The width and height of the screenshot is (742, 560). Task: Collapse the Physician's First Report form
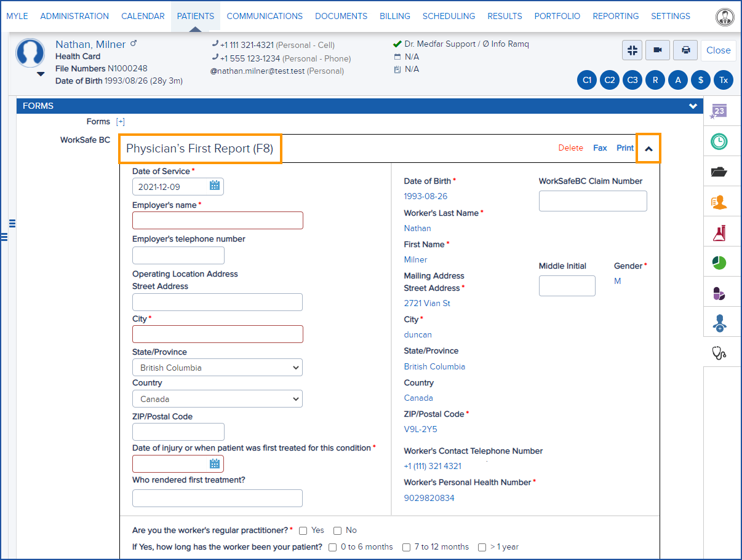pyautogui.click(x=649, y=148)
